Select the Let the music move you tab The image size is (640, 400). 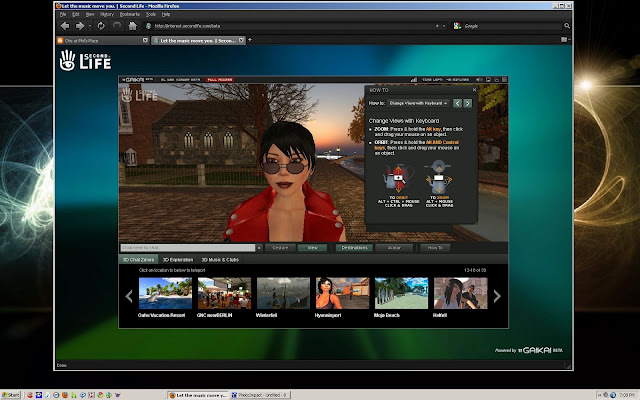coord(198,40)
